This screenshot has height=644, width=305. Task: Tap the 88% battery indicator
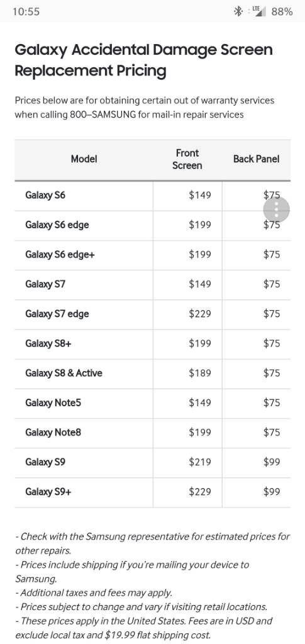(x=282, y=11)
